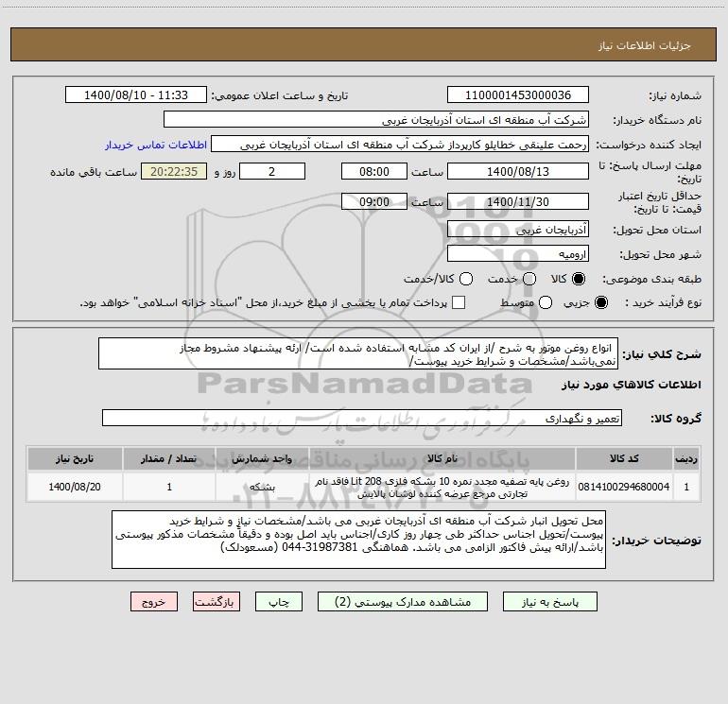Click the نام دستگاه خریدار field
Screen dimensions: 728x704
click(376, 120)
